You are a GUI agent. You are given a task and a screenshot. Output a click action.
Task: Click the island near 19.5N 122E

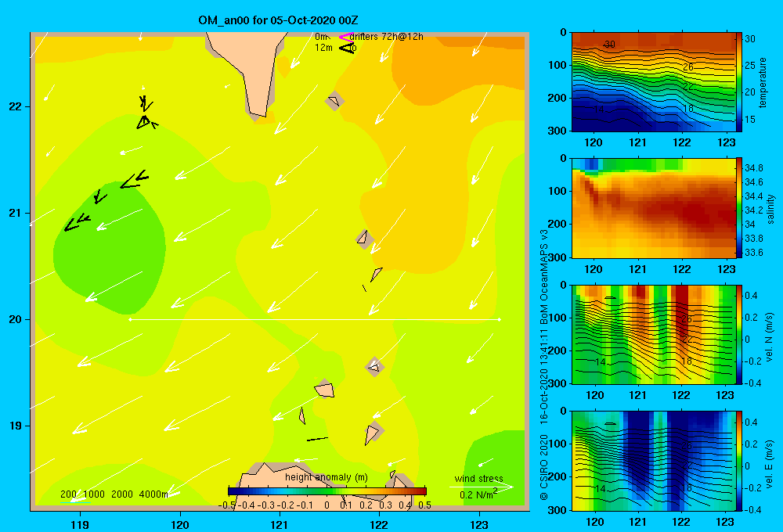pos(374,367)
